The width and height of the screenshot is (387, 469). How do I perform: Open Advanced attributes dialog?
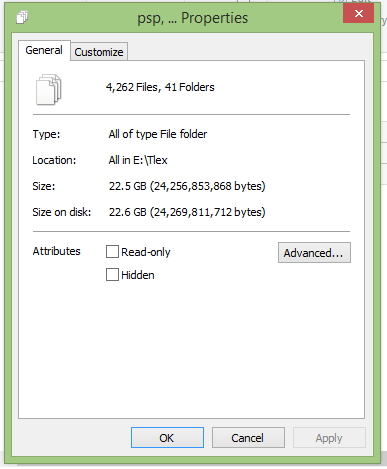point(314,253)
